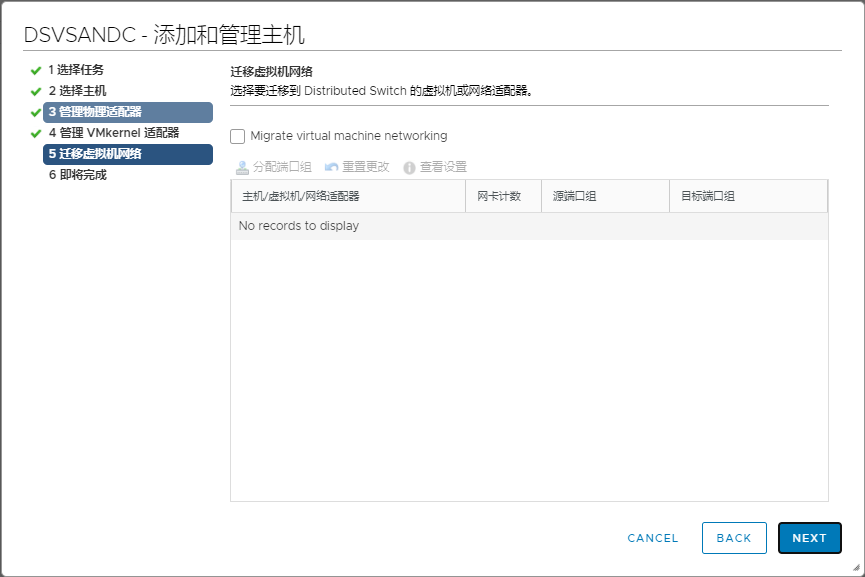Open wizard step 3 管理物理适配器
865x577 pixels.
tap(95, 112)
